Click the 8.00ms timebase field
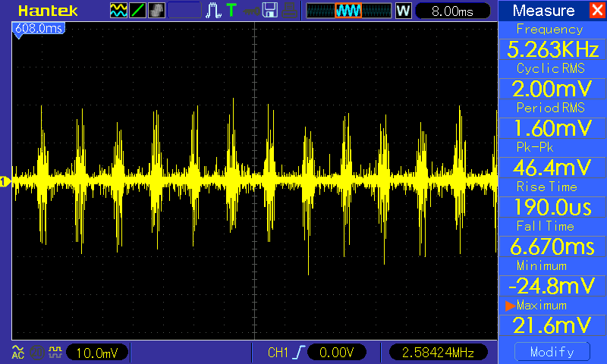This screenshot has width=607, height=364. click(452, 11)
